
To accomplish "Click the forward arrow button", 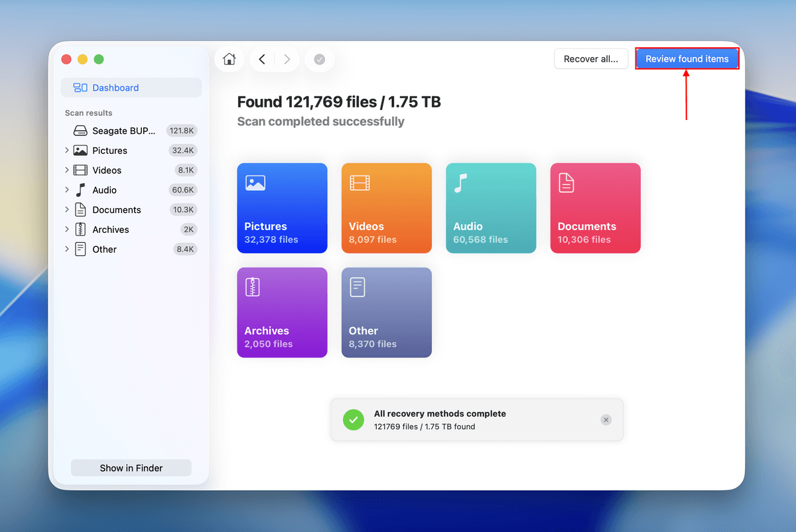I will [x=287, y=59].
